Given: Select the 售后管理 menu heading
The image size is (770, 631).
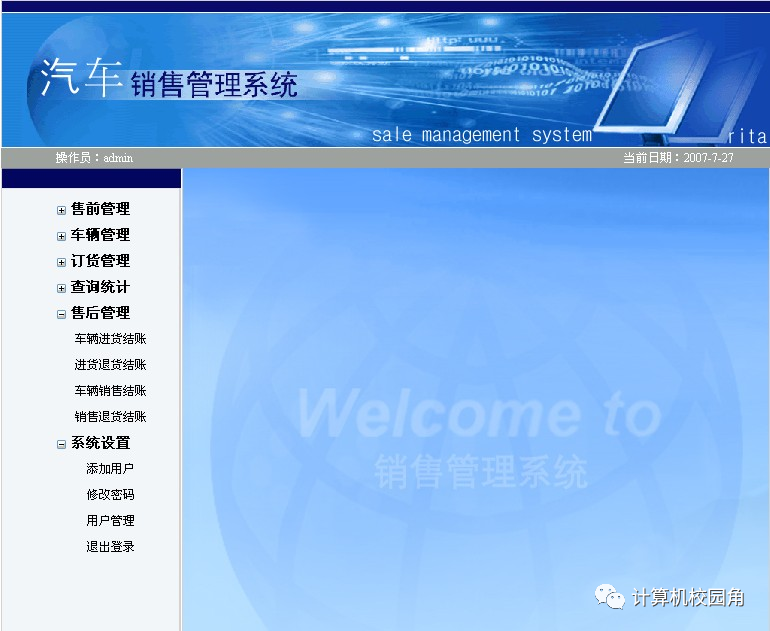Looking at the screenshot, I should pyautogui.click(x=100, y=313).
